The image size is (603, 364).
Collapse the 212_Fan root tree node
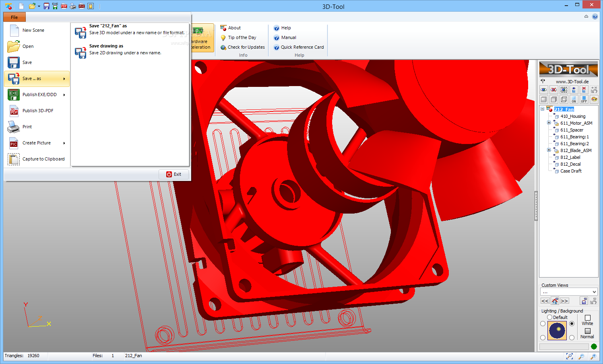click(542, 109)
